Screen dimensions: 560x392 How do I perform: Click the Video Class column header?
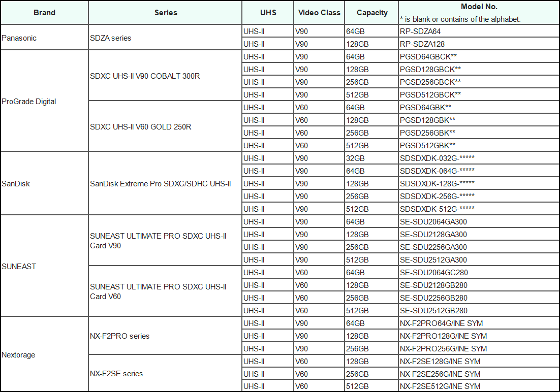(319, 13)
